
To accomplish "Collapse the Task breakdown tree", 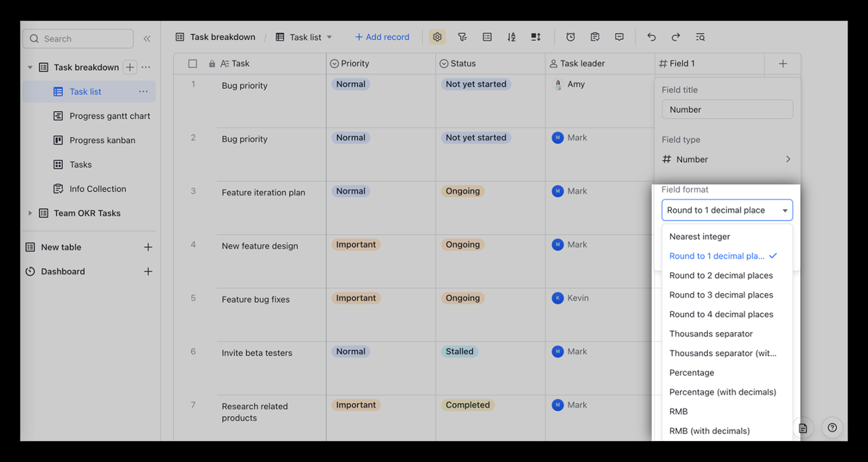I will [x=30, y=67].
